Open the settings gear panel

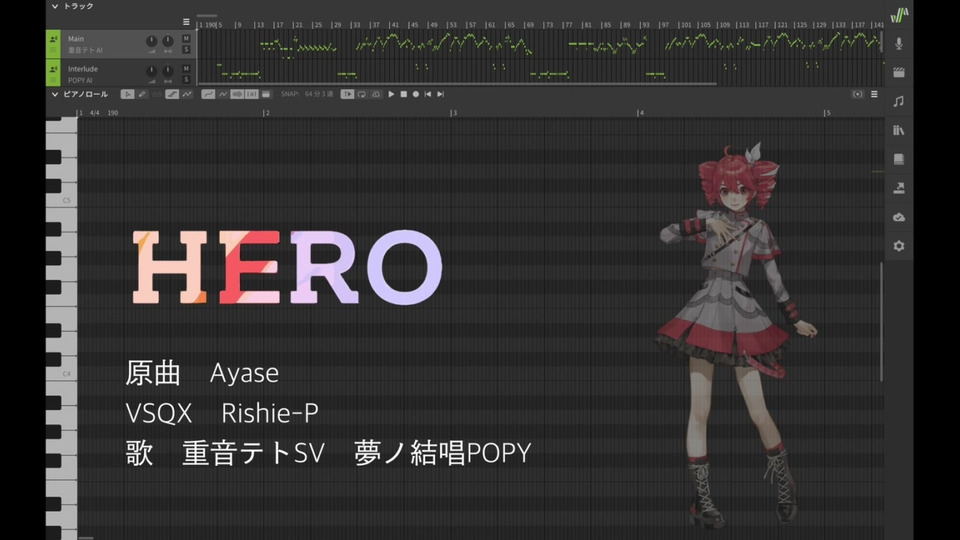[x=899, y=246]
